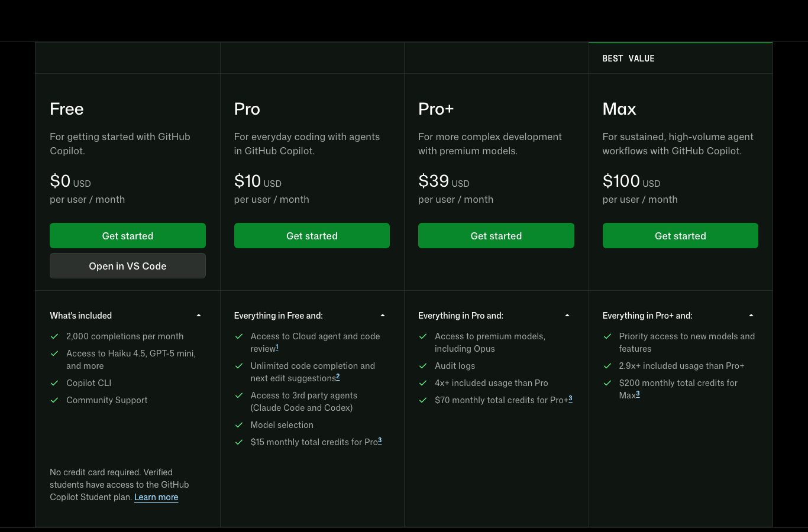
Task: Click the Audit logs feature text
Action: tap(455, 366)
